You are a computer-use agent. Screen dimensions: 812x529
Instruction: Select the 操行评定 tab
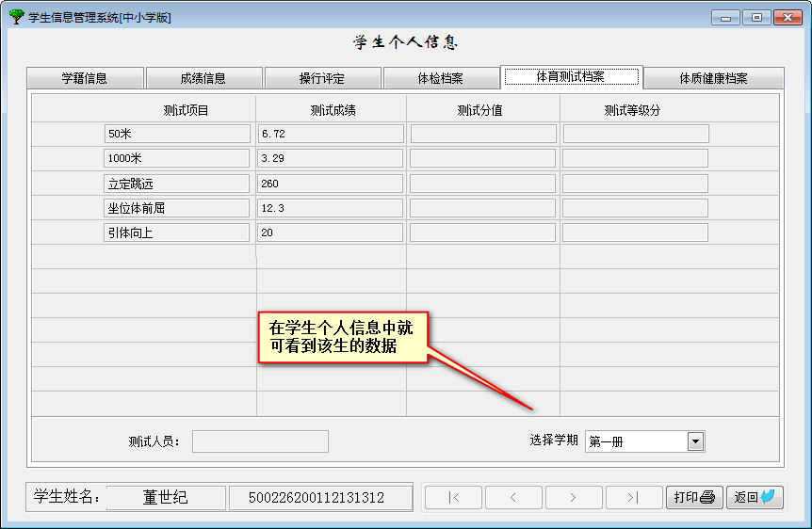pyautogui.click(x=322, y=78)
